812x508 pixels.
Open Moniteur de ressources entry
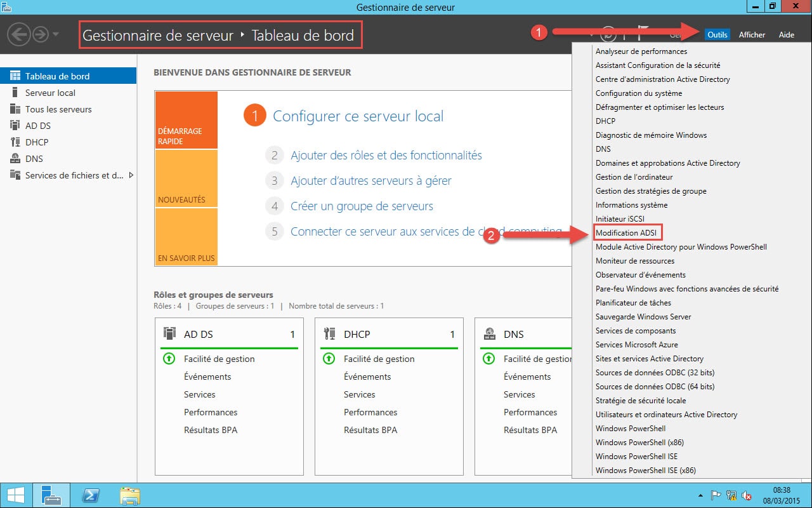[635, 261]
